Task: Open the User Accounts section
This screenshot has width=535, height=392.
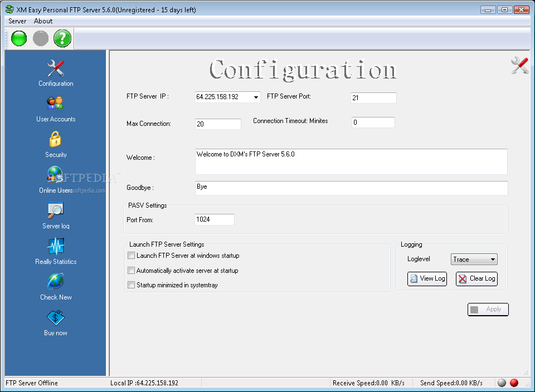Action: [56, 109]
